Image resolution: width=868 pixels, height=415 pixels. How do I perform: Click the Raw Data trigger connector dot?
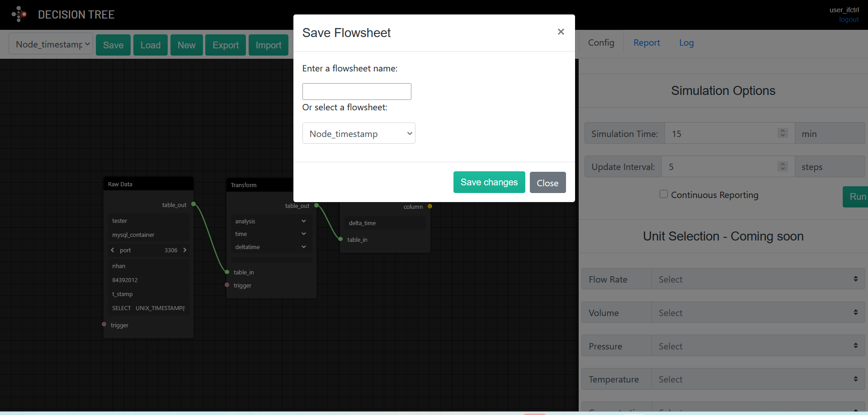click(x=104, y=325)
